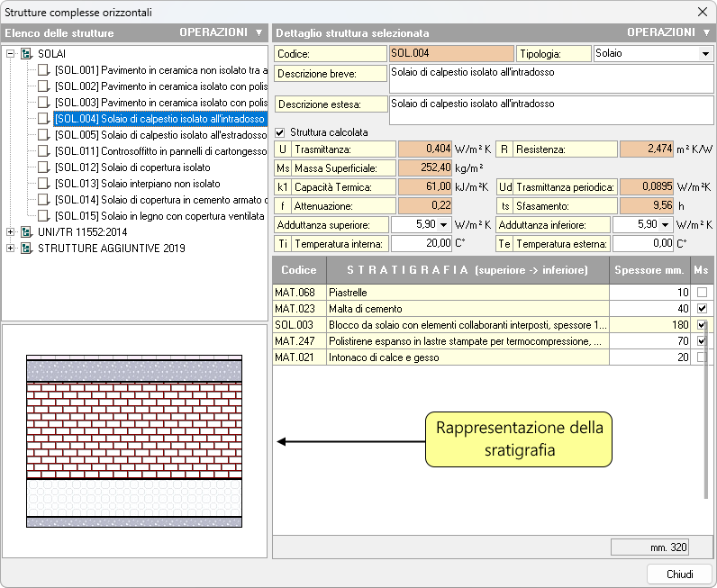The height and width of the screenshot is (588, 717).
Task: Open the Adduttanza superiore dropdown
Action: pos(444,224)
